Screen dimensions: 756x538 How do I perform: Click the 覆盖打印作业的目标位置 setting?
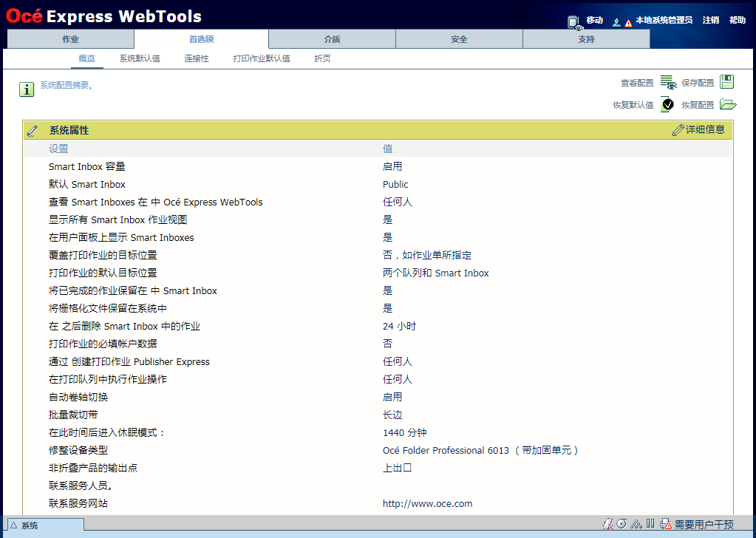103,255
